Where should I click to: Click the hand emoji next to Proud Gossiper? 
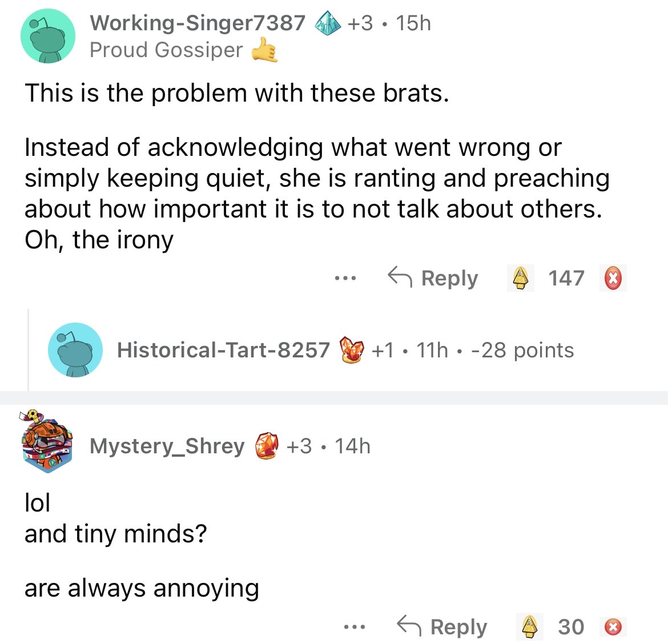click(x=265, y=50)
